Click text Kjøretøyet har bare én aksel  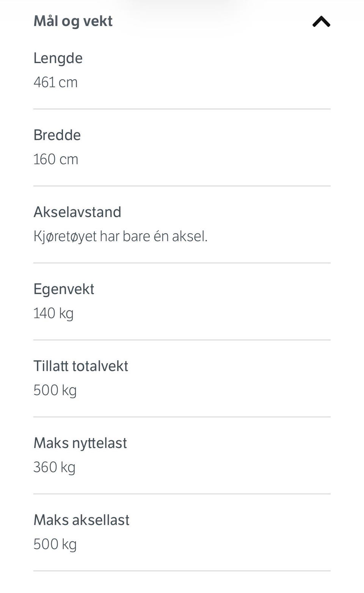(121, 237)
